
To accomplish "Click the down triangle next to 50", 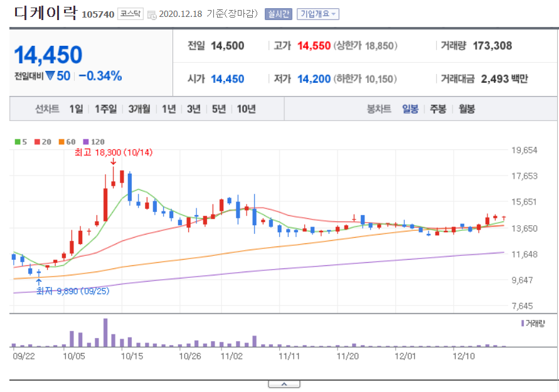I will pos(50,76).
